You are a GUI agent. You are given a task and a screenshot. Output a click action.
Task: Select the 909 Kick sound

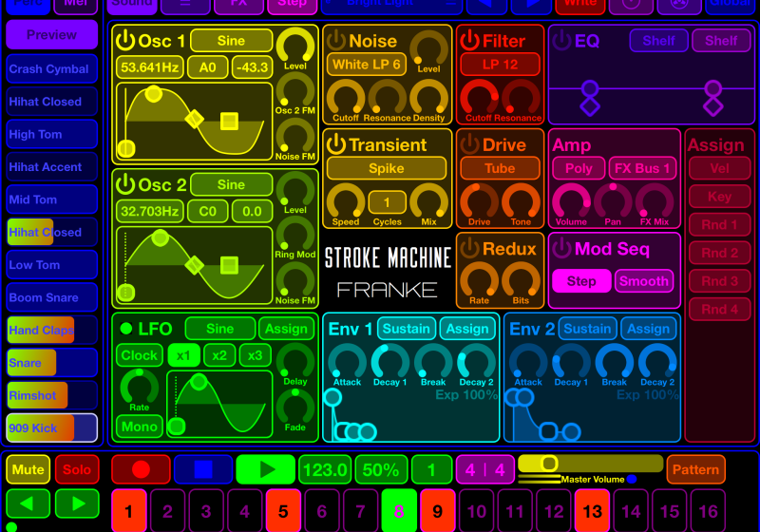(x=51, y=427)
